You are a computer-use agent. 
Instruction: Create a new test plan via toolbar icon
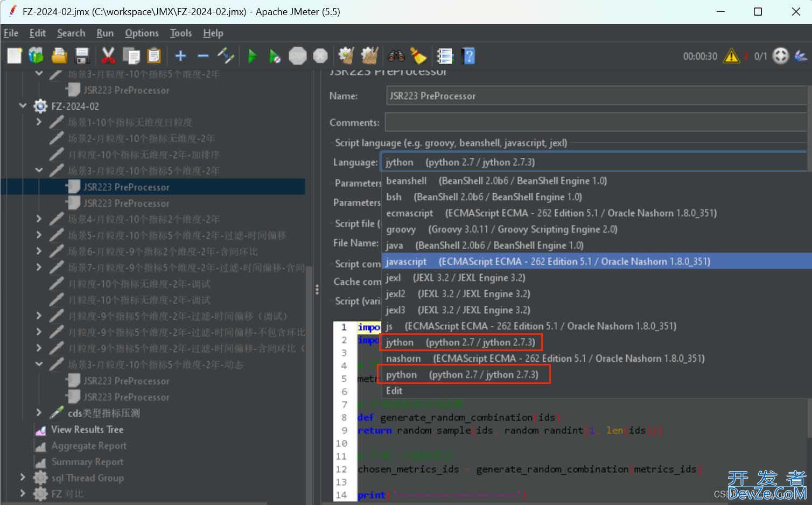click(15, 55)
